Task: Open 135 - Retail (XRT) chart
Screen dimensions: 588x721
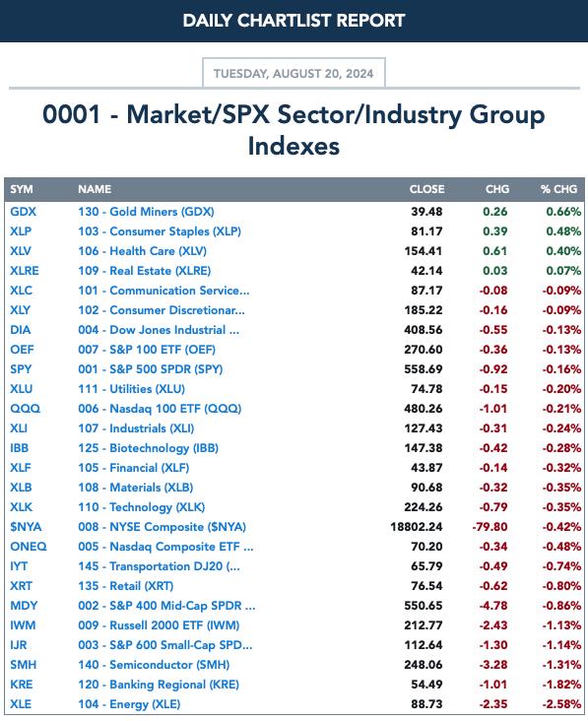Action: (x=125, y=586)
